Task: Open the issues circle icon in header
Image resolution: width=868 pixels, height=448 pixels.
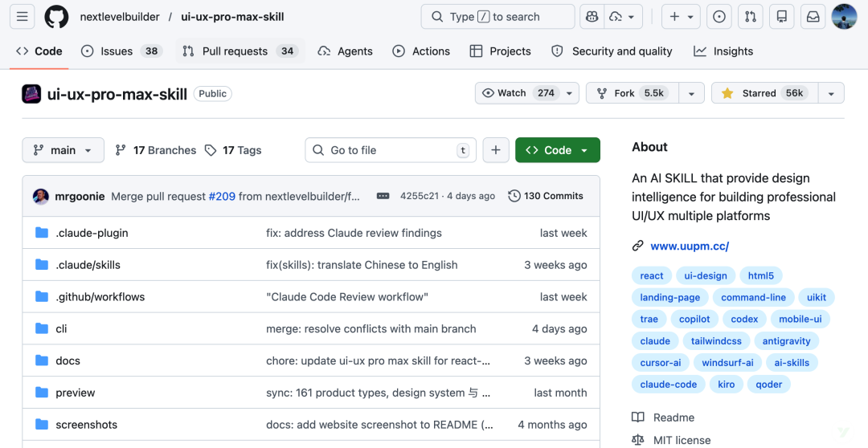Action: 719,17
